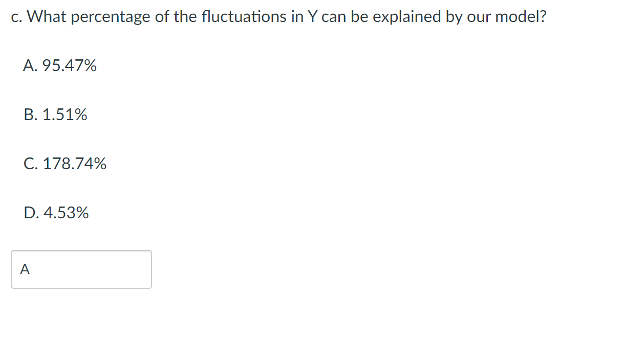Click the letter B label of second option

tap(29, 115)
